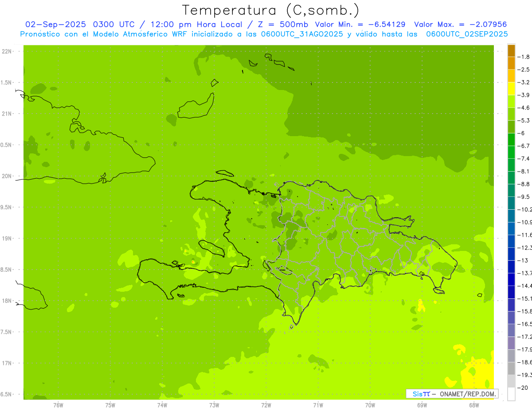The width and height of the screenshot is (532, 411).
Task: Select valid-until time '0600UTC_02SEP2025'
Action: (467, 34)
